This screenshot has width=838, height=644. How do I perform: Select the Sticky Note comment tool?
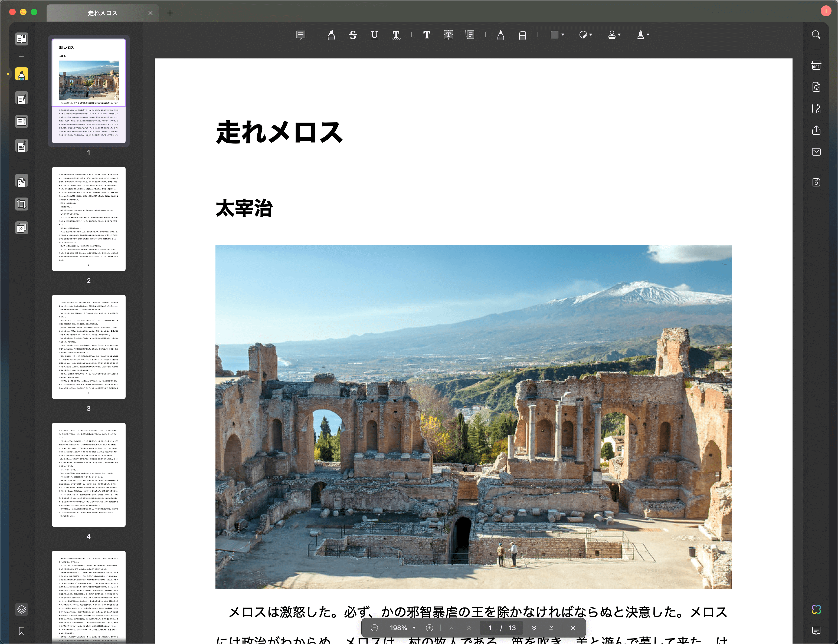click(300, 35)
